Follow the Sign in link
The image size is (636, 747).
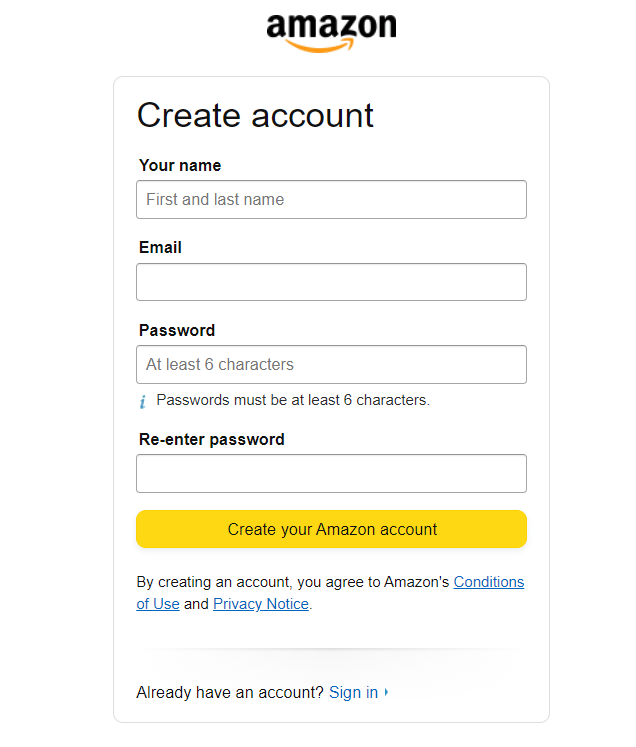click(x=353, y=692)
